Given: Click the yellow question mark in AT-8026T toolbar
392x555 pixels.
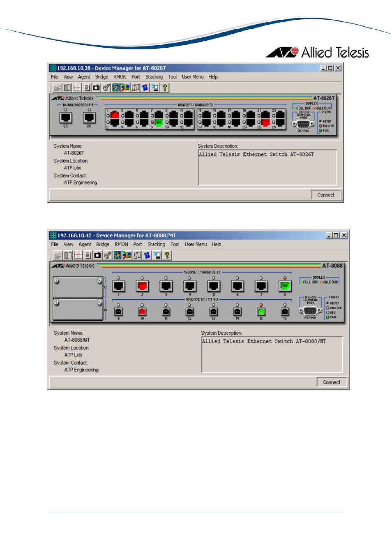Looking at the screenshot, I should tap(164, 88).
